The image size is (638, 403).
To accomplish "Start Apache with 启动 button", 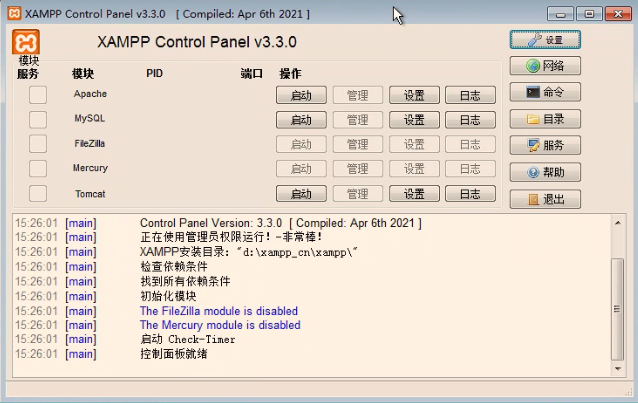I will pyautogui.click(x=301, y=95).
